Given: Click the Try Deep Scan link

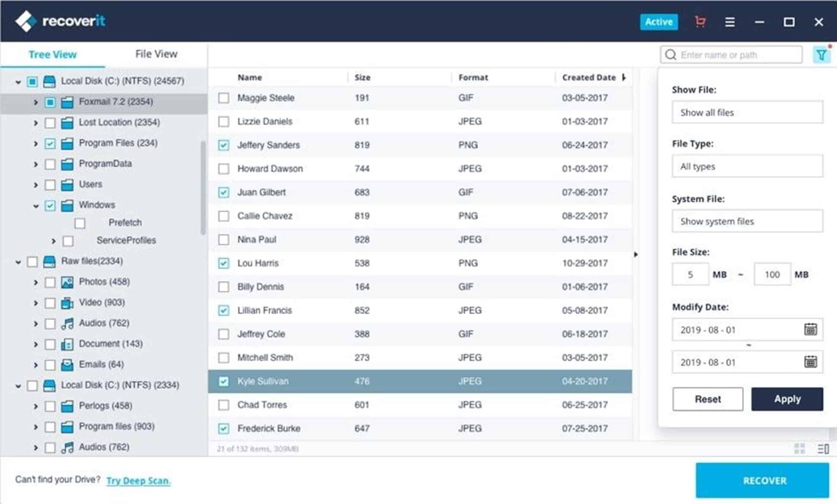Looking at the screenshot, I should (138, 481).
